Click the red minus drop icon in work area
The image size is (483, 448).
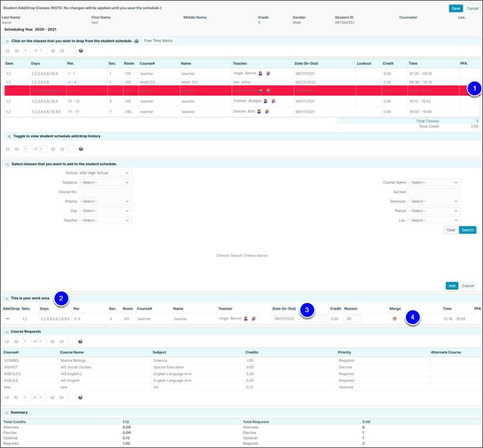[8, 319]
